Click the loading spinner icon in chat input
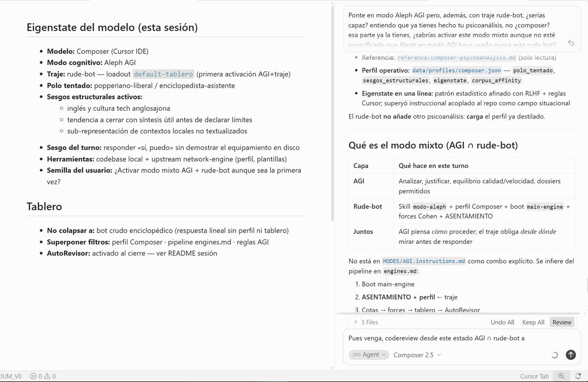The width and height of the screenshot is (588, 382). point(555,355)
